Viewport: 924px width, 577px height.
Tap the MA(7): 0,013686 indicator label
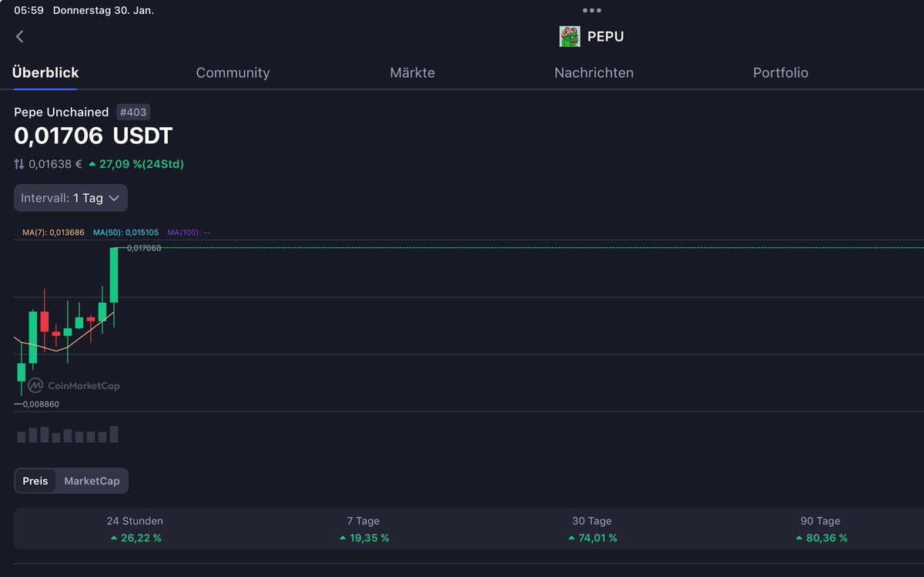(53, 232)
